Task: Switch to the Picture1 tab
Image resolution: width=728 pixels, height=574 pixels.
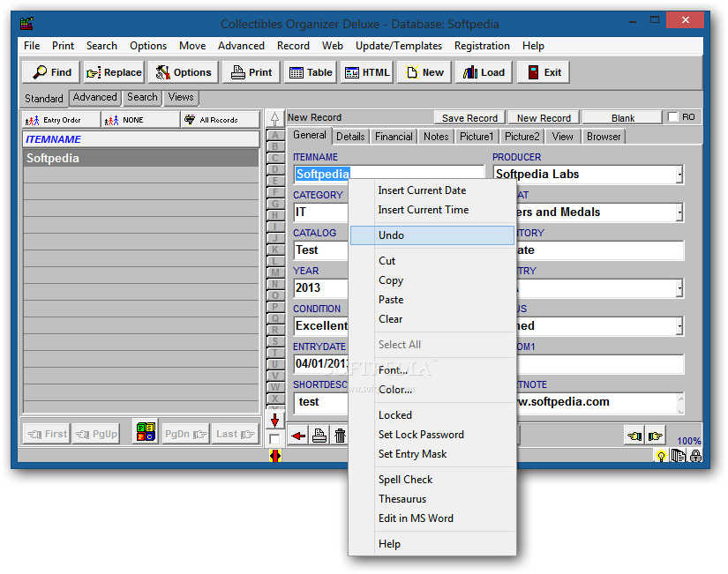Action: (x=477, y=137)
